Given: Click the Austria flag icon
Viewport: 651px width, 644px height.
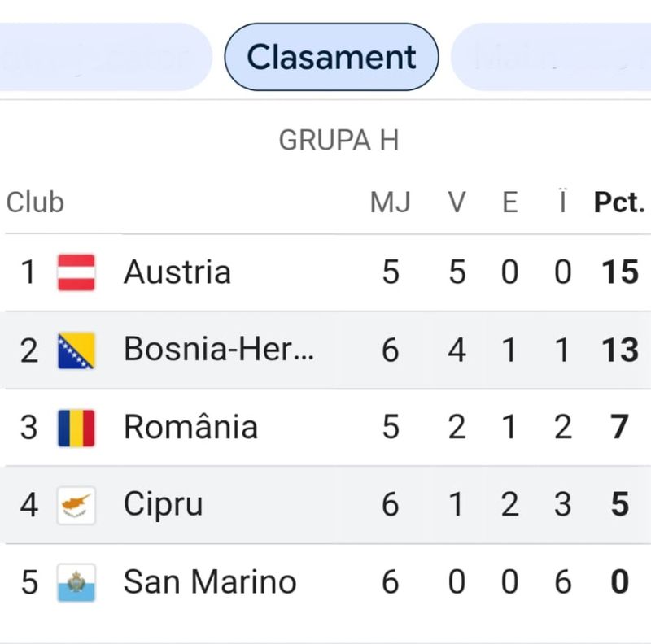Looking at the screenshot, I should (x=76, y=272).
